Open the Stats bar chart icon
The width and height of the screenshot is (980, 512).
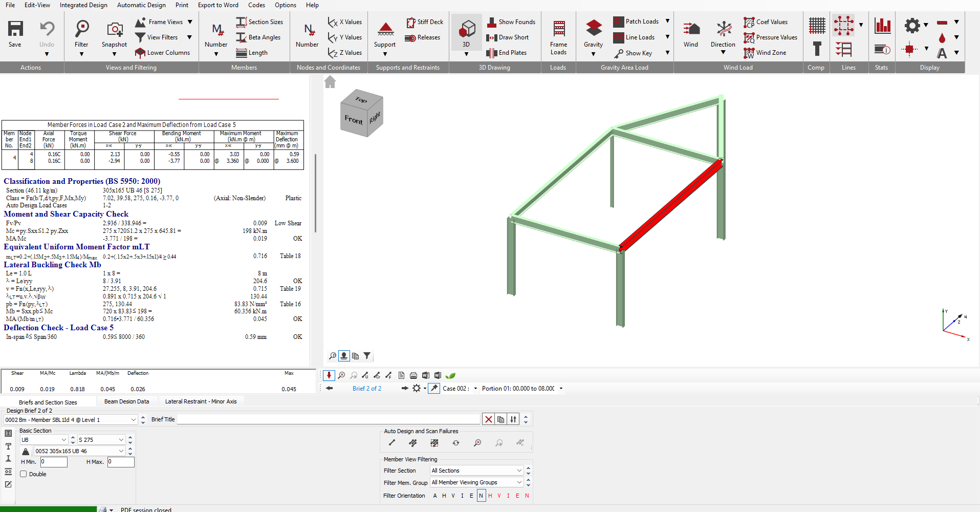(882, 26)
